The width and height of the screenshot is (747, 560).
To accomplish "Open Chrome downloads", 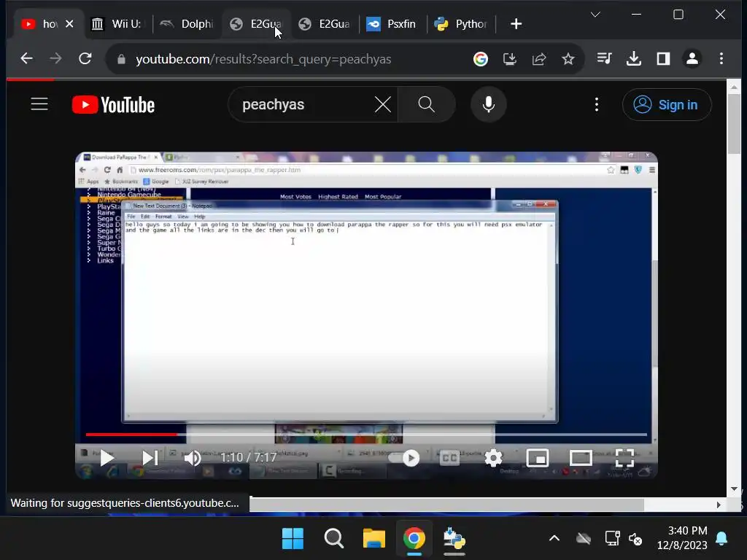I will coord(634,58).
